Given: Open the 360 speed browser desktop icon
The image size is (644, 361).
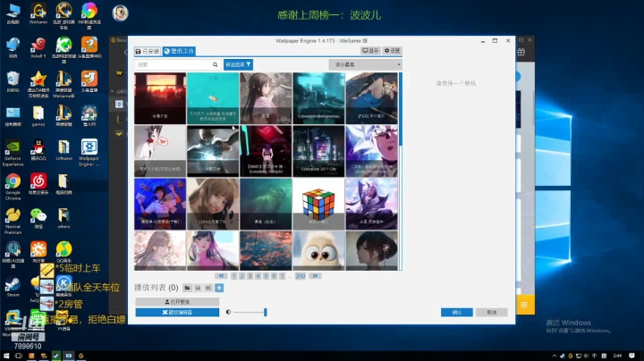Looking at the screenshot, I should [89, 15].
